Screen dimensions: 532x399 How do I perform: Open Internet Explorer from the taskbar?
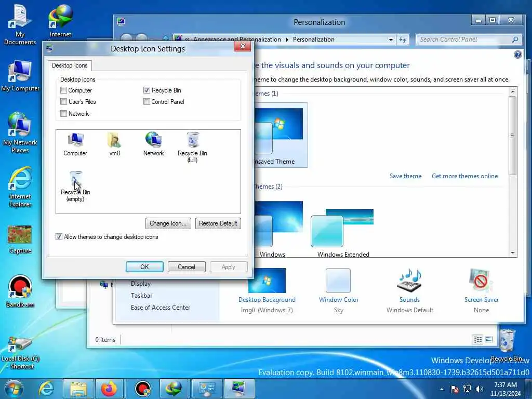tap(46, 389)
